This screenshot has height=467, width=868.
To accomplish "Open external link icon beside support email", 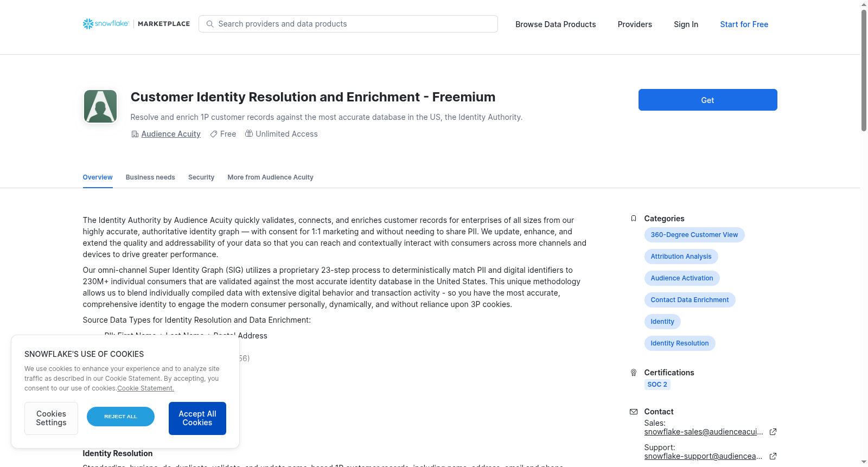I will (773, 456).
